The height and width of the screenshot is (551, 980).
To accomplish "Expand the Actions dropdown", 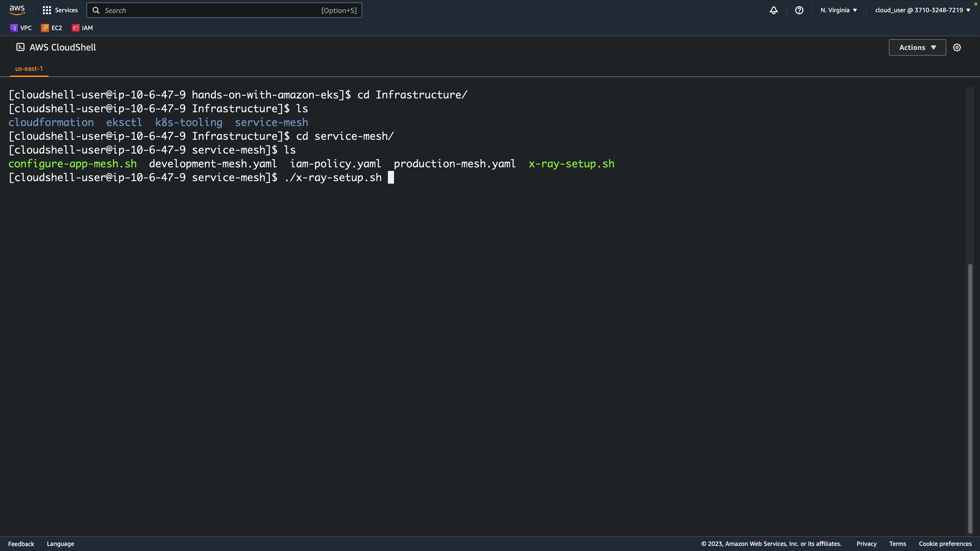I will coord(917,47).
